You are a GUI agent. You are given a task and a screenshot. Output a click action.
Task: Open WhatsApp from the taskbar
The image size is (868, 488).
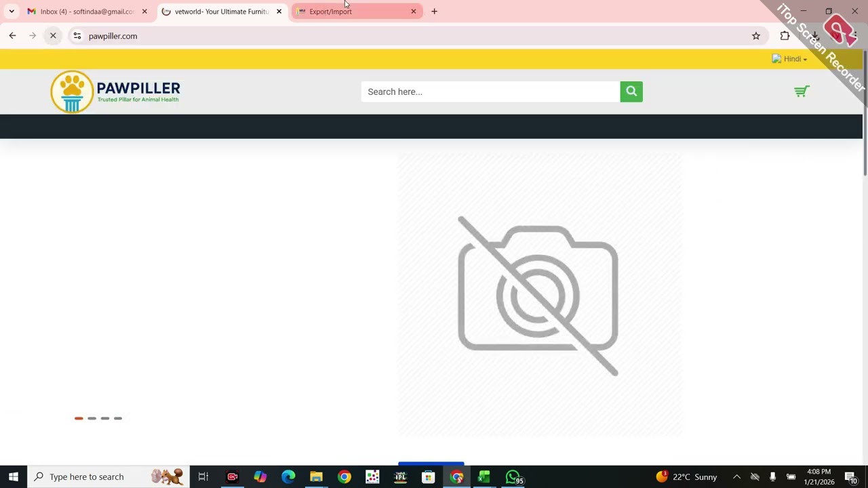(x=513, y=476)
